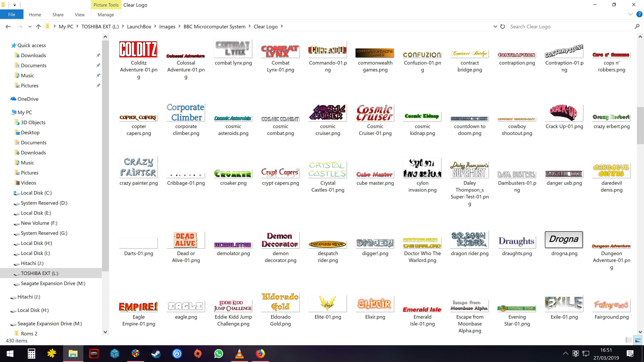Navigate to Images breadcrumb

click(x=167, y=26)
